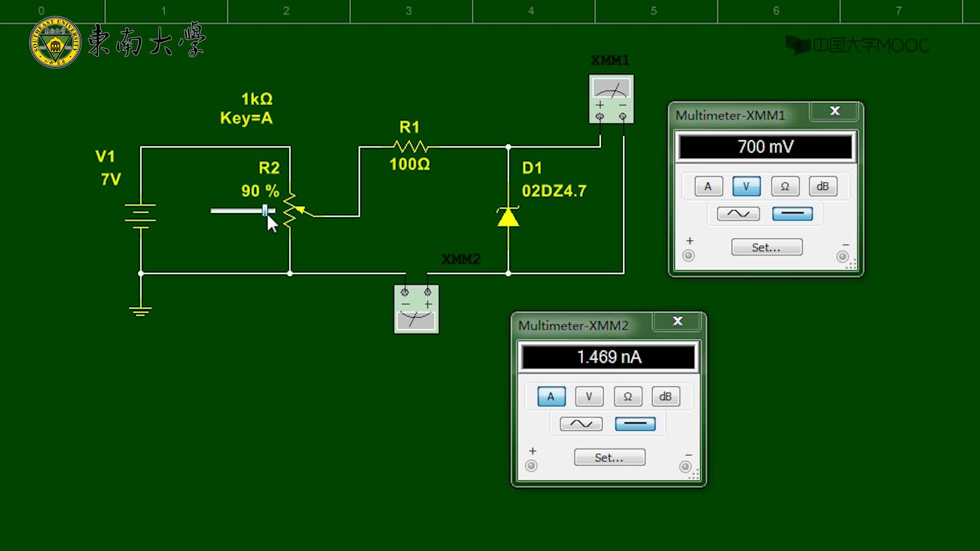The height and width of the screenshot is (551, 980).
Task: Select the V1 7V battery symbol
Action: pyautogui.click(x=140, y=216)
